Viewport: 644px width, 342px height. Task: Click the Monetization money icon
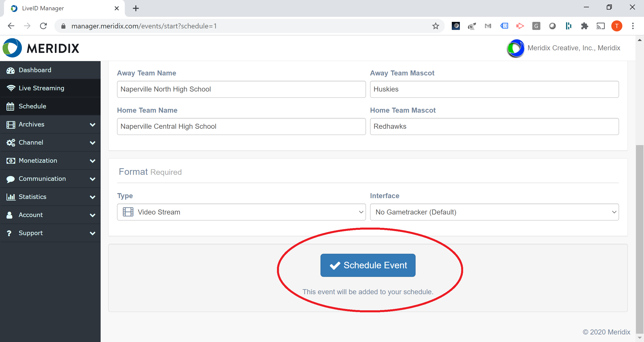coord(11,161)
